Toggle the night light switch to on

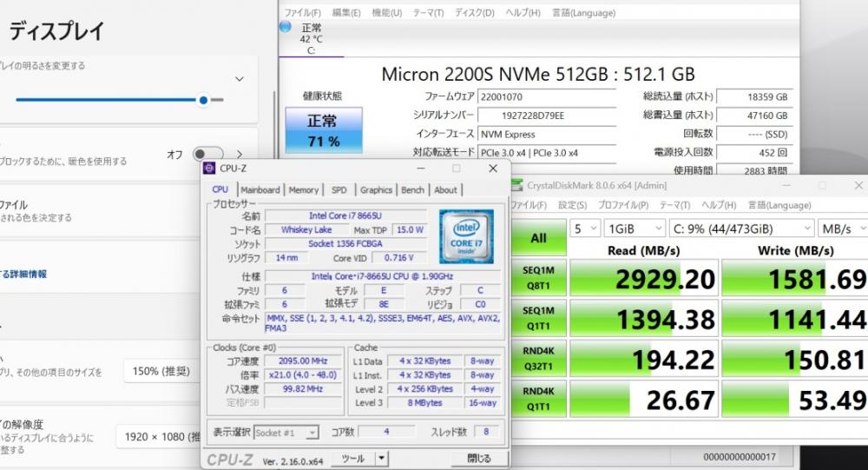click(x=208, y=154)
